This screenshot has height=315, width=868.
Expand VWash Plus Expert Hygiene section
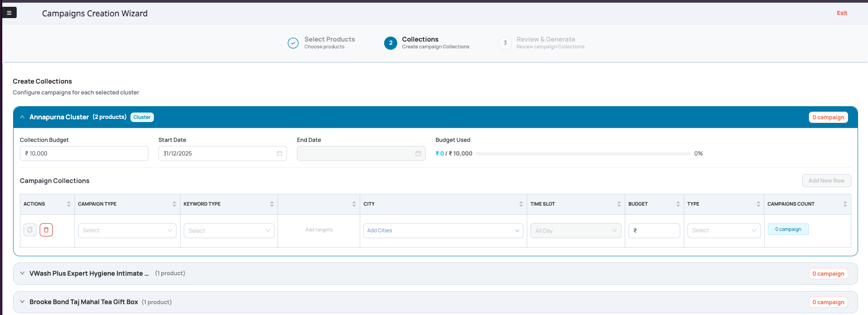click(x=22, y=273)
